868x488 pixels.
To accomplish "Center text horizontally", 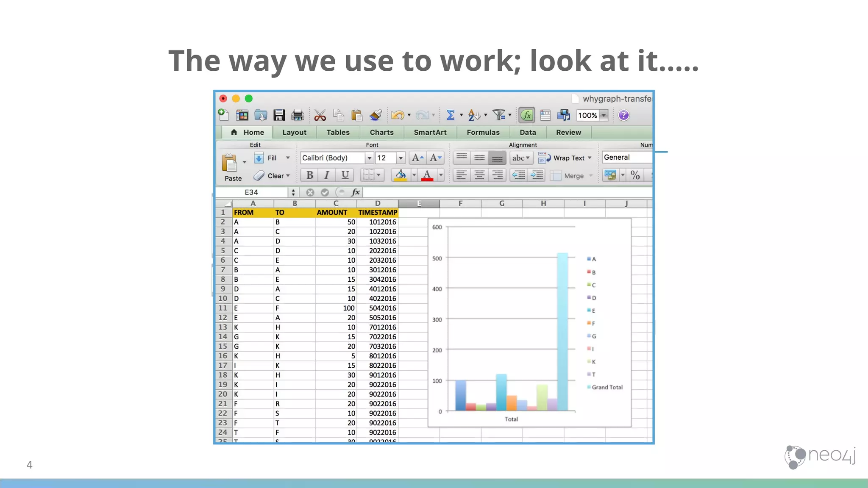I will tap(479, 175).
